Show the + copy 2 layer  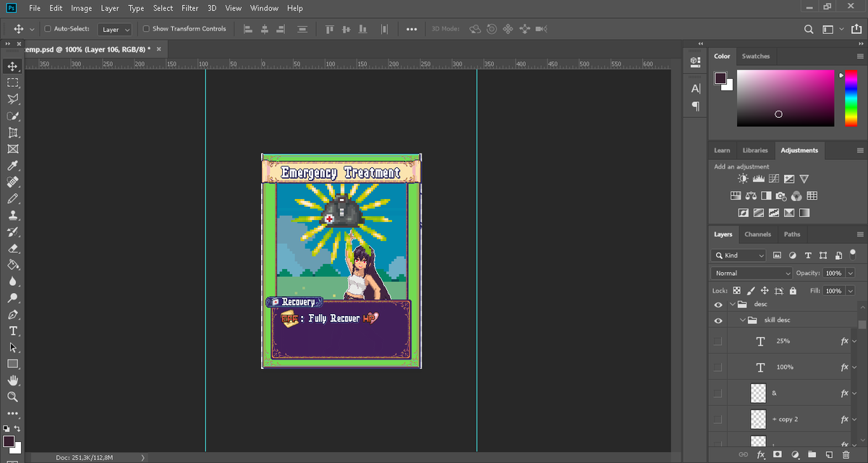pyautogui.click(x=718, y=419)
